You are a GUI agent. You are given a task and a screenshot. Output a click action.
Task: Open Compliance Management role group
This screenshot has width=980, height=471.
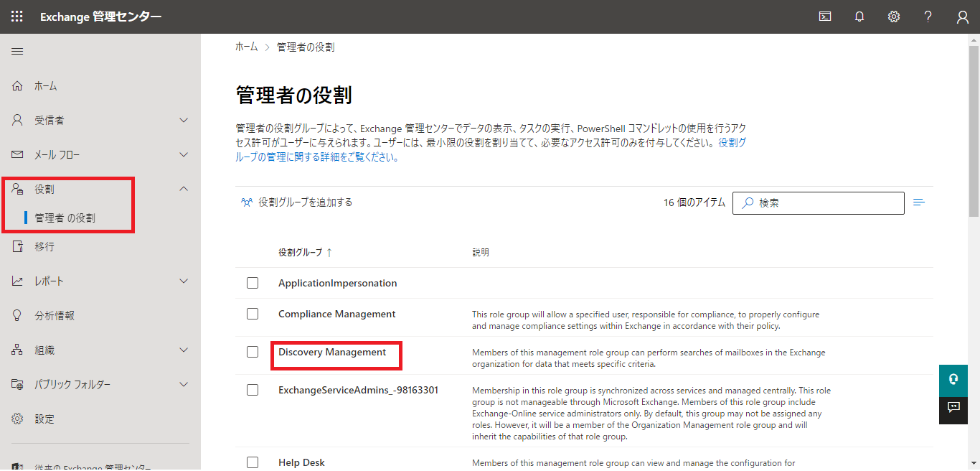(336, 314)
